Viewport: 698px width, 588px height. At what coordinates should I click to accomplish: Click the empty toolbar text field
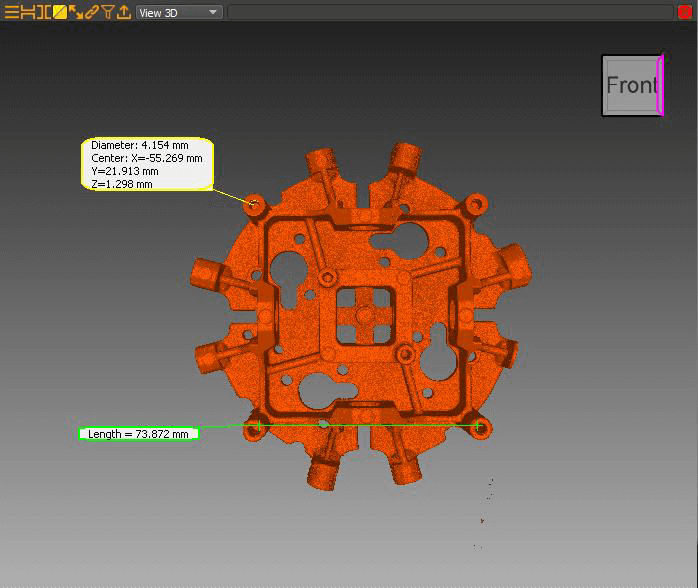(x=450, y=12)
